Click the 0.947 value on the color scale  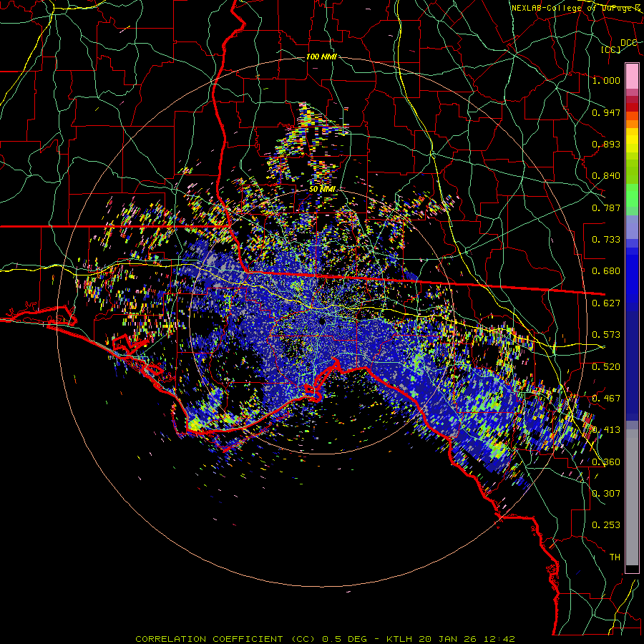pyautogui.click(x=606, y=112)
